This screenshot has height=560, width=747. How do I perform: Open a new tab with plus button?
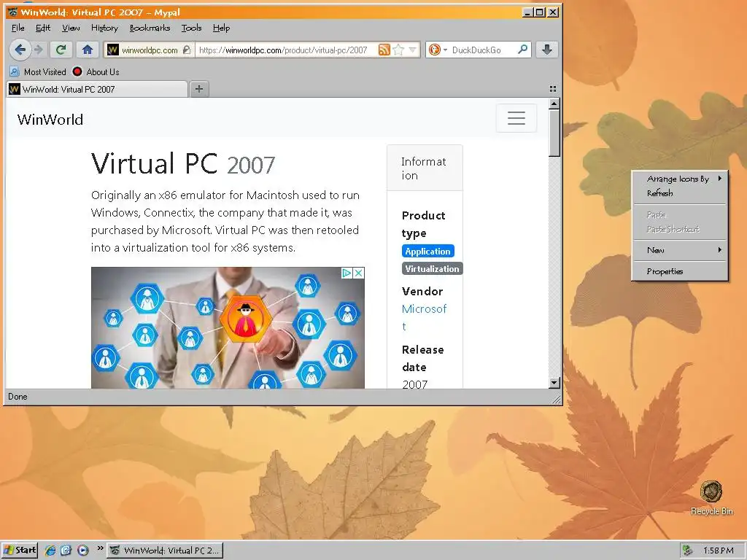coord(199,89)
